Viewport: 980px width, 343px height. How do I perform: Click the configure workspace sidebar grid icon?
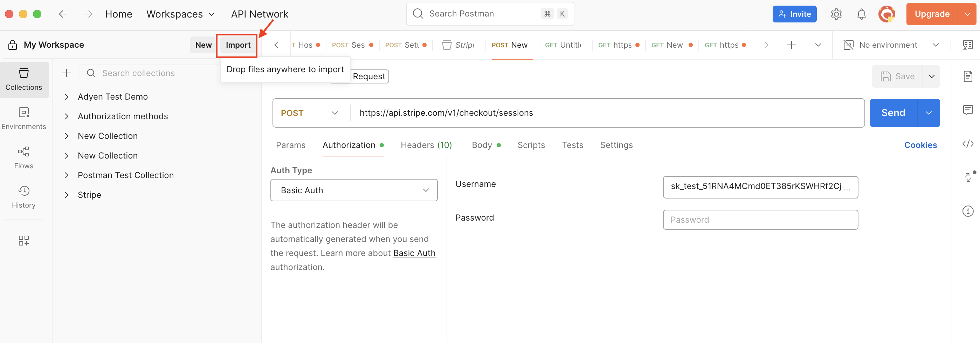(23, 241)
